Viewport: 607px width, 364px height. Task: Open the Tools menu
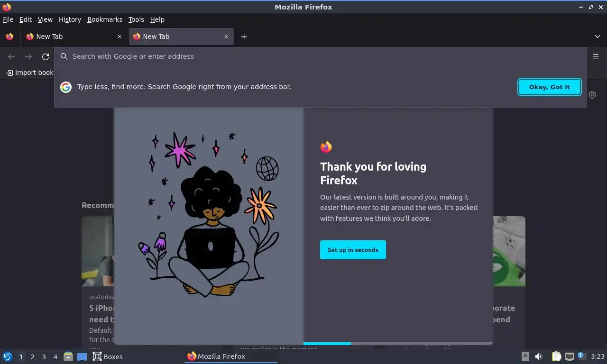pyautogui.click(x=136, y=19)
